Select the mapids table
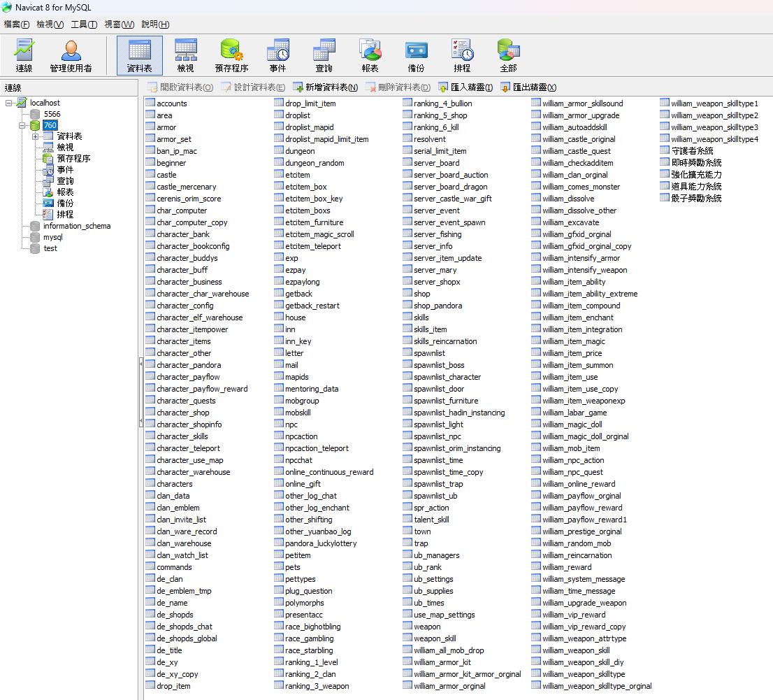Viewport: 773px width, 700px height. point(297,377)
